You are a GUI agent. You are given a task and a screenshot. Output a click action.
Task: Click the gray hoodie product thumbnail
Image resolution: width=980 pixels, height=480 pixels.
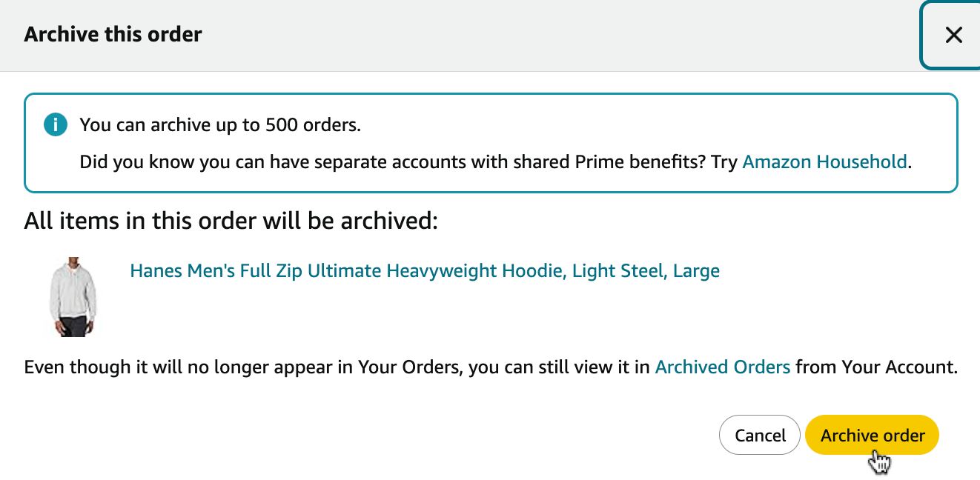point(73,297)
